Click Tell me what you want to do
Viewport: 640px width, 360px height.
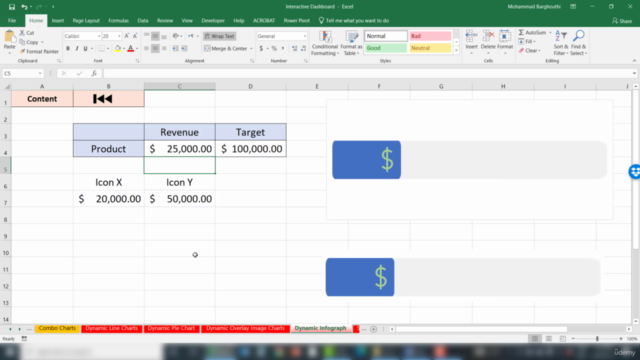[x=353, y=20]
